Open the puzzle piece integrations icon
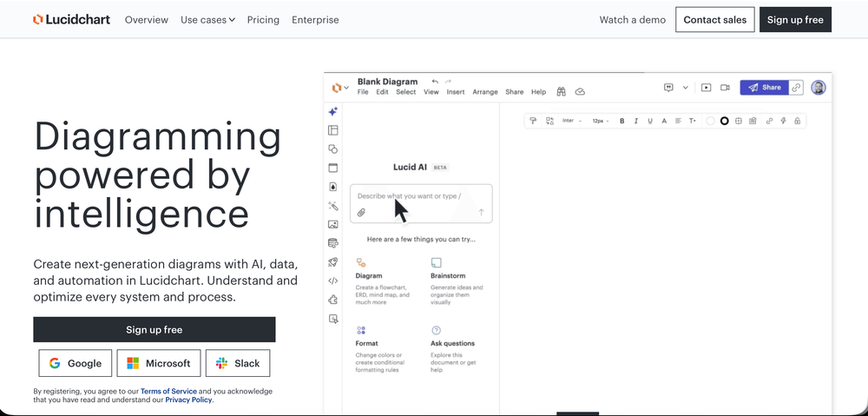The height and width of the screenshot is (416, 868). [x=332, y=300]
